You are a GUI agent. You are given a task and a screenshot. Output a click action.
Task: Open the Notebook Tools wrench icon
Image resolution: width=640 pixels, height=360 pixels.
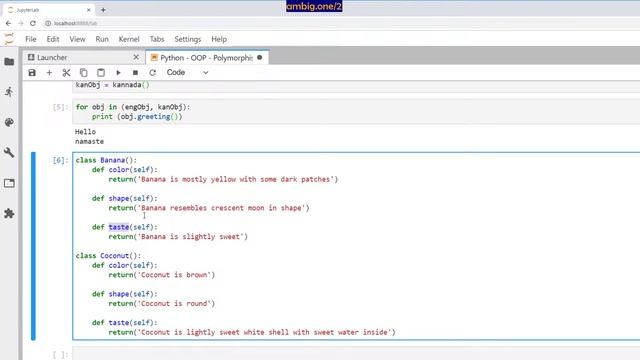coord(9,153)
